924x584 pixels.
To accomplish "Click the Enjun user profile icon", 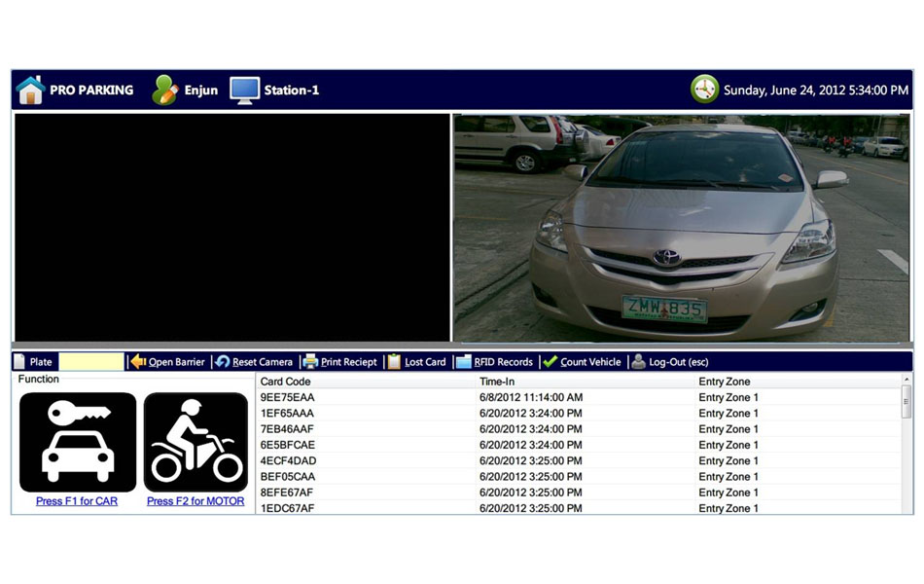I will click(165, 91).
